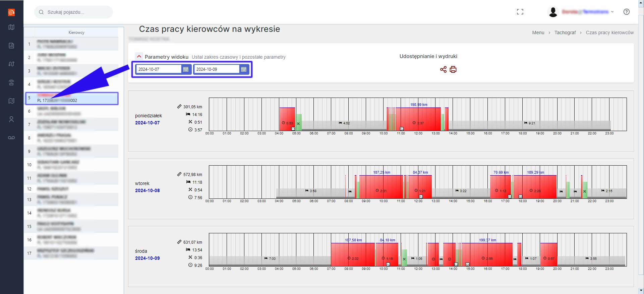Click Monday's 4:52 rest block
644x294 pixels.
344,125
